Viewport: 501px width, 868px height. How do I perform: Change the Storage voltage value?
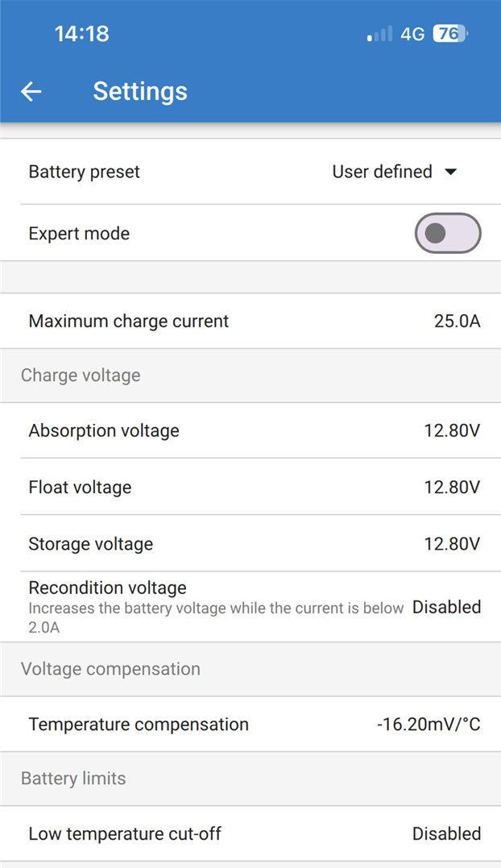452,544
